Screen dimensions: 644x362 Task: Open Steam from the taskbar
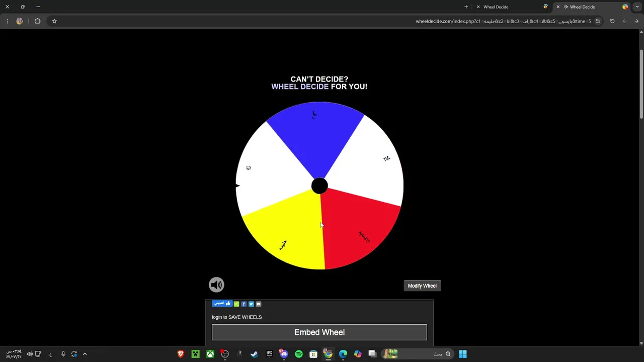point(254,354)
